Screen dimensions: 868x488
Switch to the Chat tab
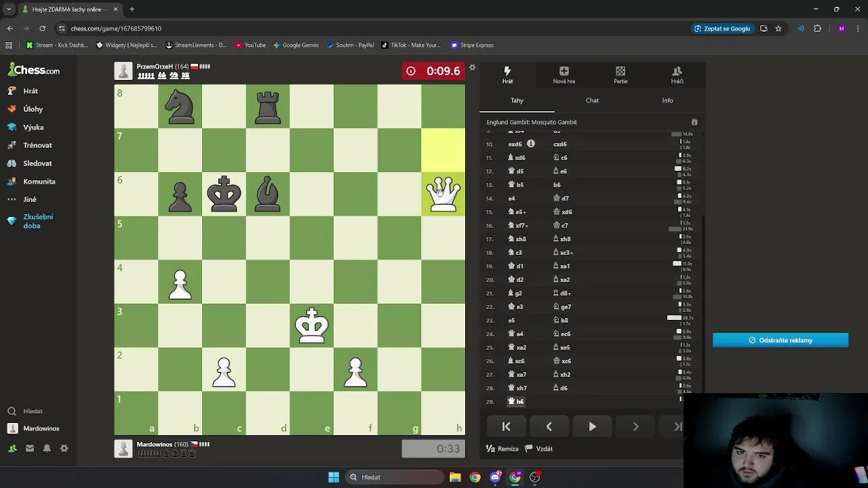[x=592, y=100]
